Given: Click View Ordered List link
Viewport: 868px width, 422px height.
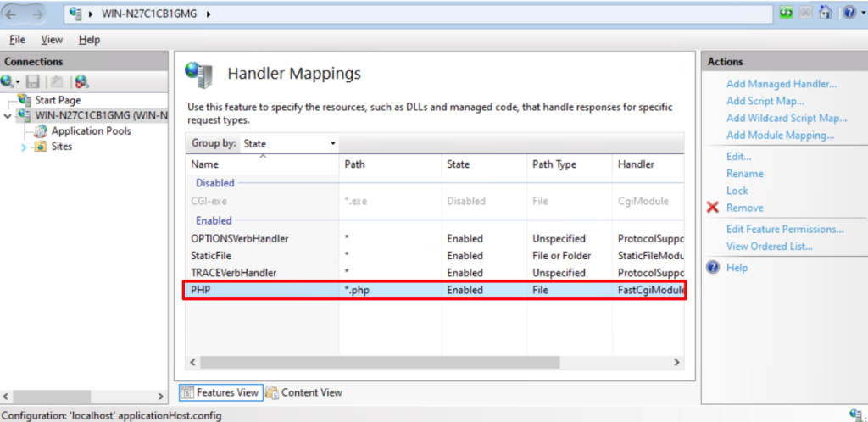Looking at the screenshot, I should click(x=769, y=246).
